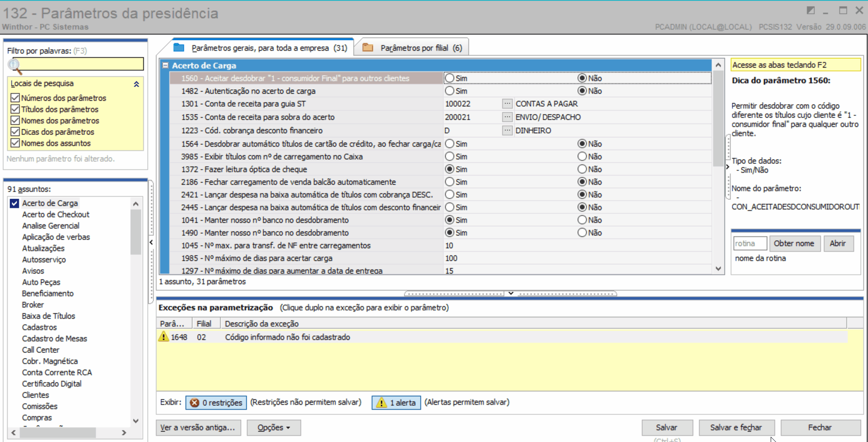This screenshot has height=442, width=868.
Task: Toggle Nomes dos parâmetros checkbox
Action: pos(15,120)
